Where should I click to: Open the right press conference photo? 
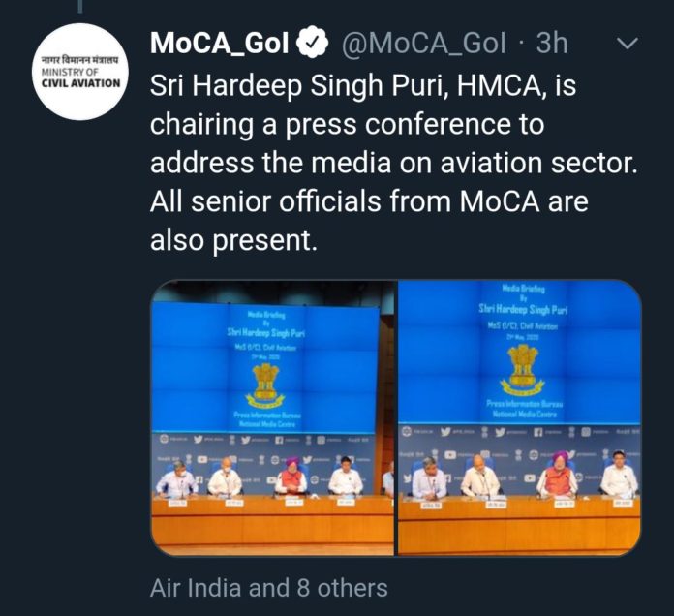coord(520,417)
